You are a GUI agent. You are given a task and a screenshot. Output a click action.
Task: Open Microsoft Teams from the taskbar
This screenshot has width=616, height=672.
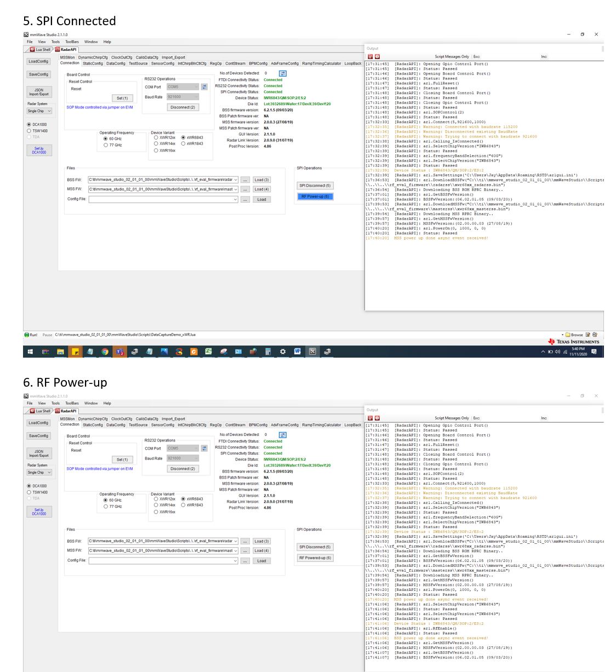[119, 352]
